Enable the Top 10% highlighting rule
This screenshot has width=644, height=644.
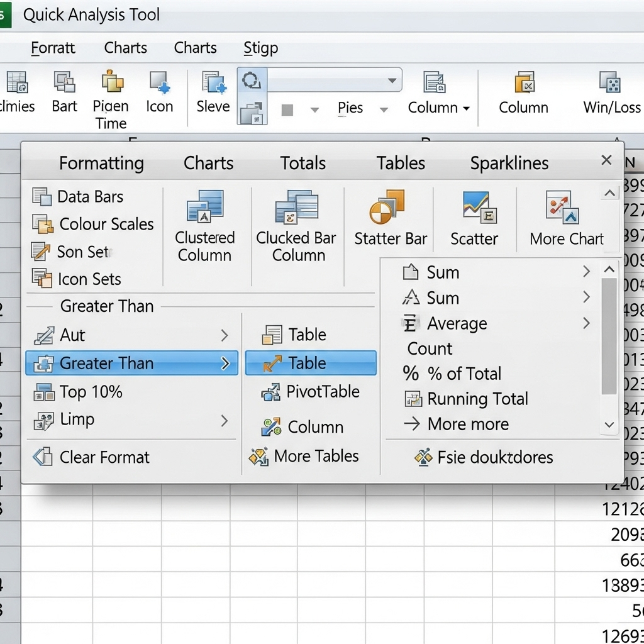(87, 392)
